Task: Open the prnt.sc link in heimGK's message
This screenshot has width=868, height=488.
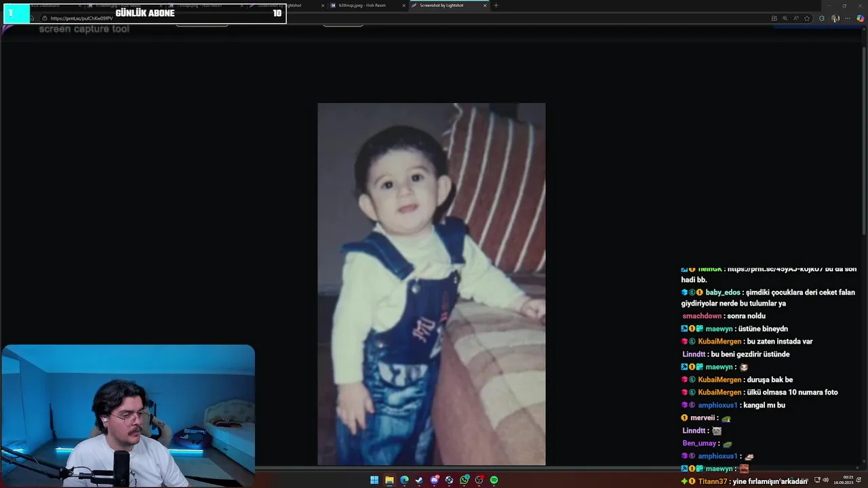Action: (775, 269)
